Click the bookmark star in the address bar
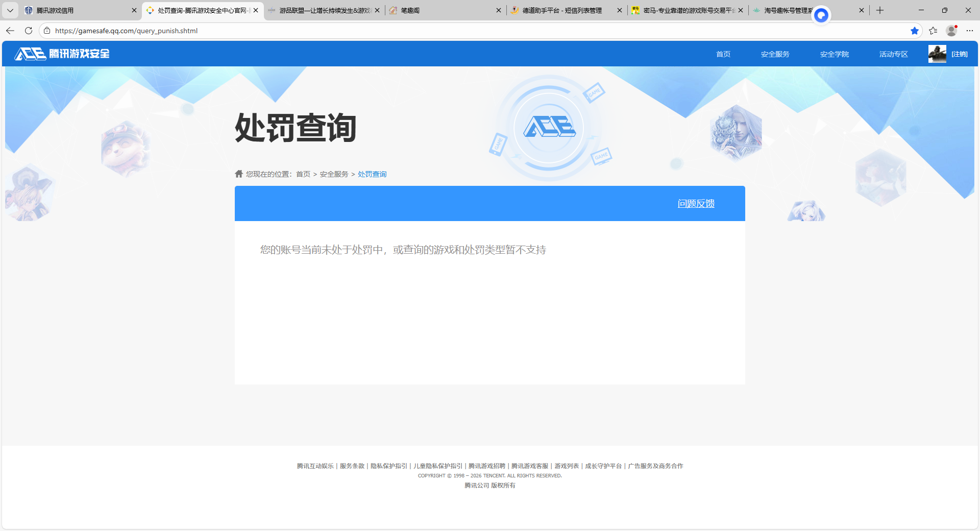The image size is (980, 531). (x=914, y=31)
